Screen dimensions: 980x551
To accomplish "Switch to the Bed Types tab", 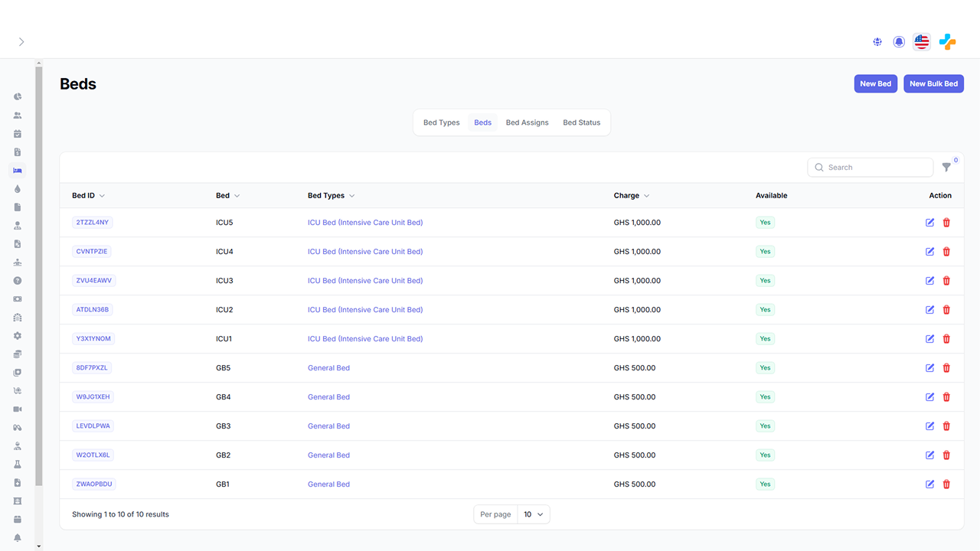I will [x=442, y=122].
